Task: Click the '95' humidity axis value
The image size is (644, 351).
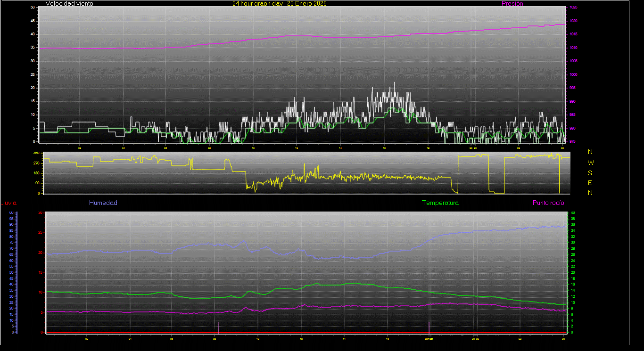Action: [11, 219]
